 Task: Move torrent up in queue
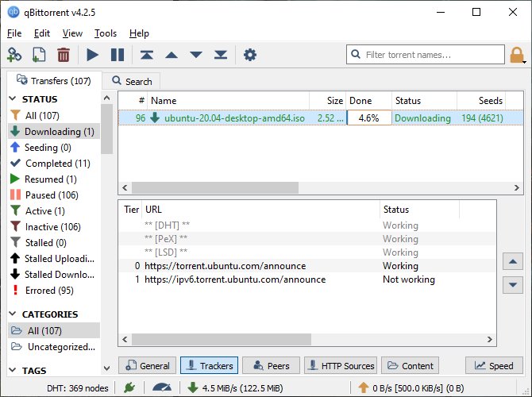point(172,55)
